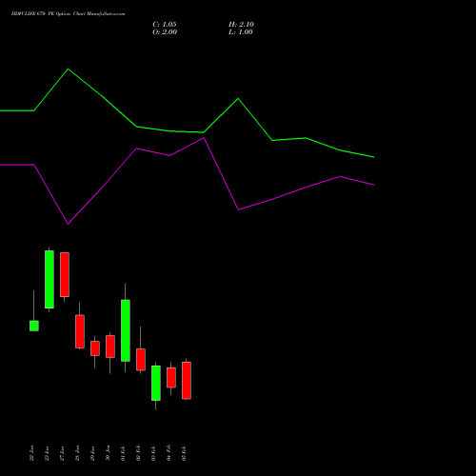
Task: Click the 22 Jan date label
Action: [x=31, y=453]
